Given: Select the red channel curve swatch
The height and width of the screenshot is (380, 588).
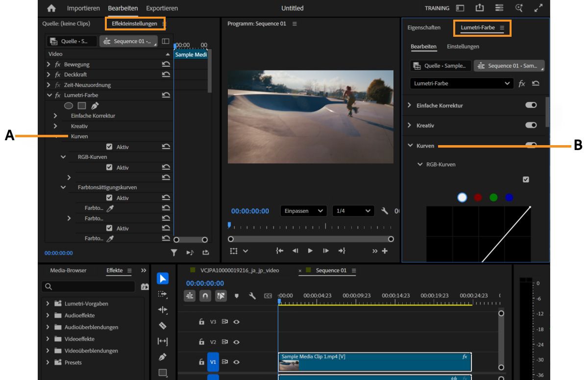Looking at the screenshot, I should (478, 198).
